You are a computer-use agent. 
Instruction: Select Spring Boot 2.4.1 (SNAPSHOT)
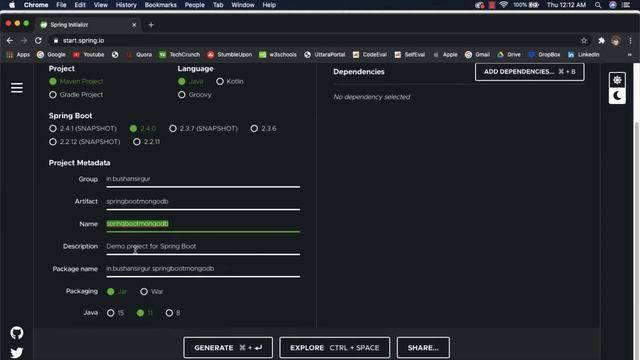coord(83,129)
